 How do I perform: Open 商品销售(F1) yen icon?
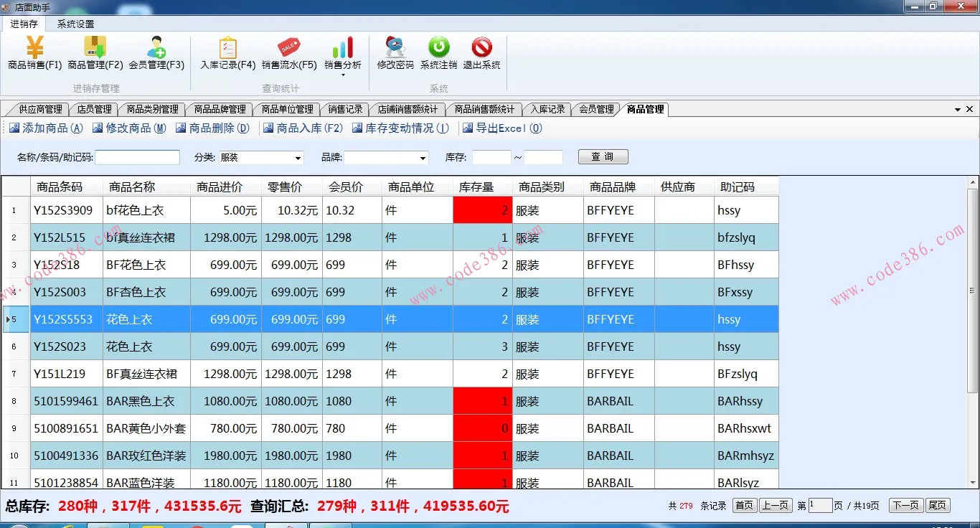pos(34,49)
